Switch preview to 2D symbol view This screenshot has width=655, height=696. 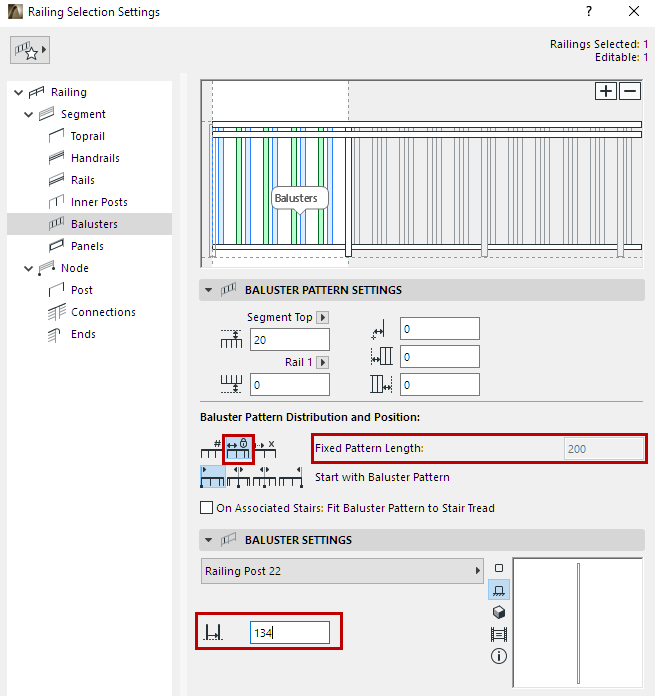tap(499, 568)
